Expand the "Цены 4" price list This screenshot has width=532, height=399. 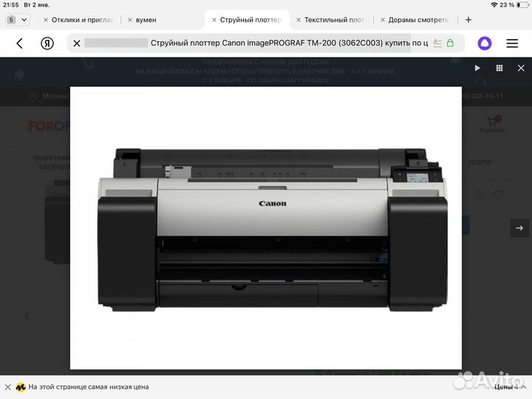510,386
